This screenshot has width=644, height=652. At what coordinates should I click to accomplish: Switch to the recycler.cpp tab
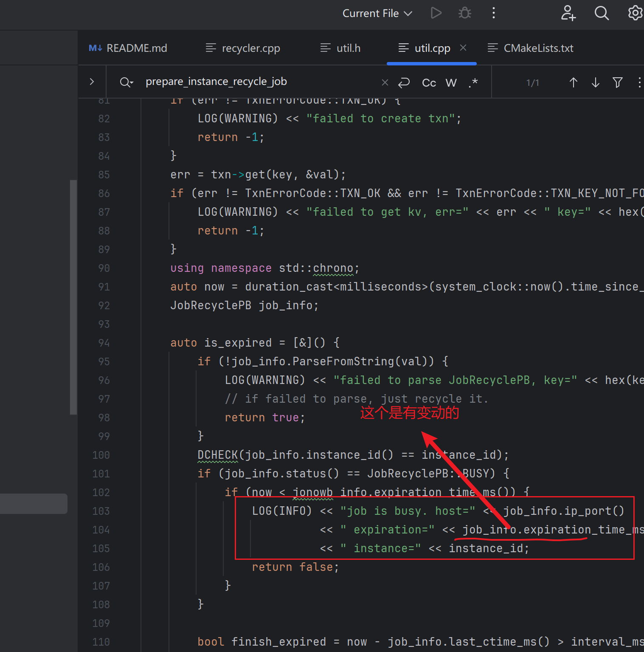(250, 48)
